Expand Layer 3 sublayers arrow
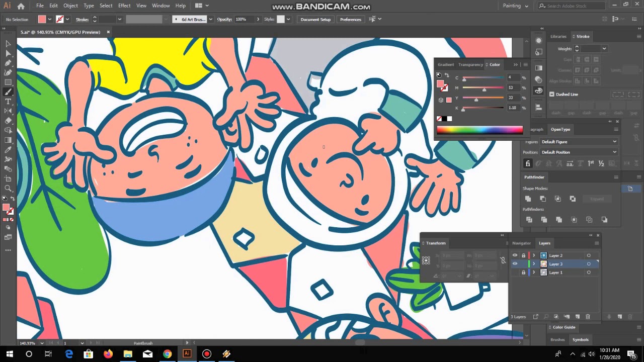The height and width of the screenshot is (362, 644). click(x=534, y=264)
